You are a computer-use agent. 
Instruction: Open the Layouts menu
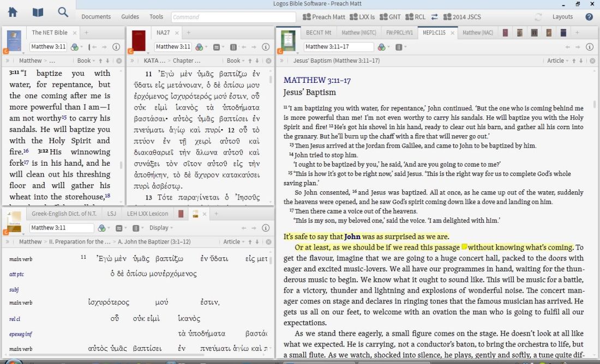[x=562, y=17]
